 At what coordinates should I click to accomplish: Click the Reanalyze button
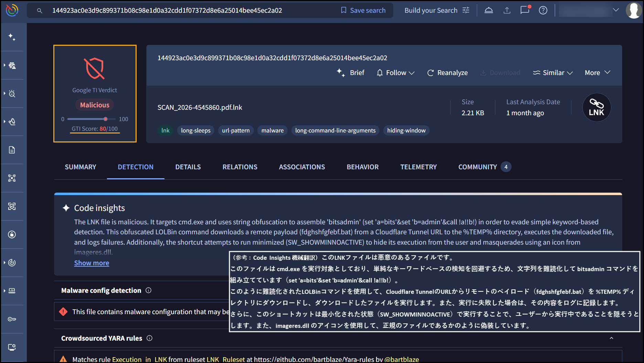click(x=447, y=73)
